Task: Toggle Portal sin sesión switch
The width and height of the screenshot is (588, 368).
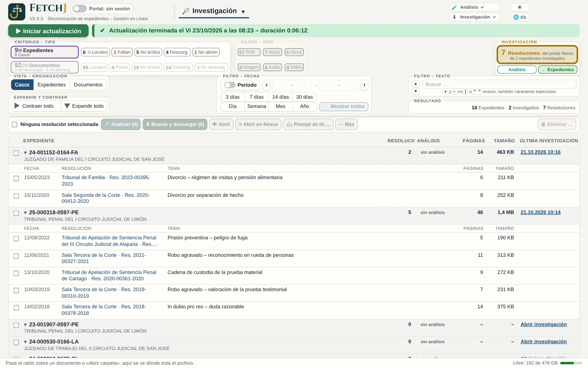Action: 79,8
